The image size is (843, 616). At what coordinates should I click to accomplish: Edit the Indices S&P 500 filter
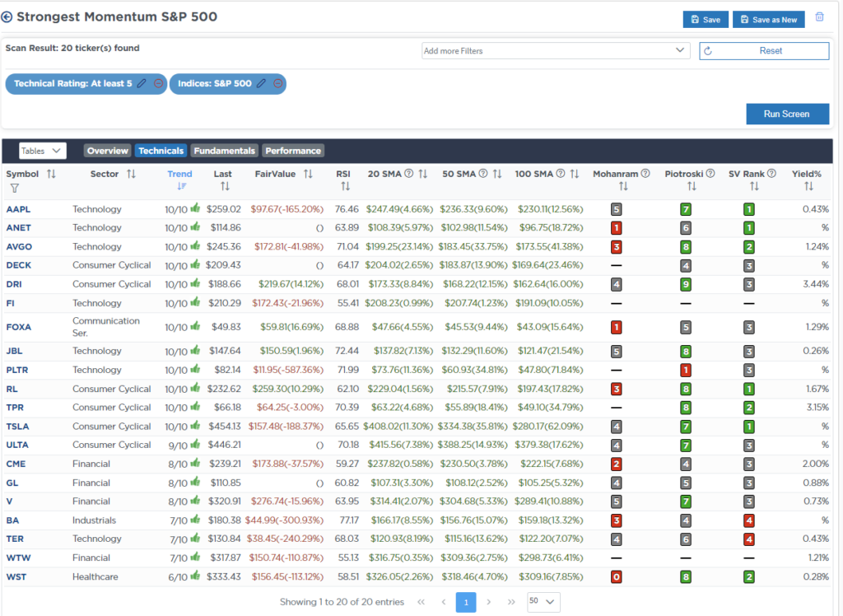[x=261, y=83]
